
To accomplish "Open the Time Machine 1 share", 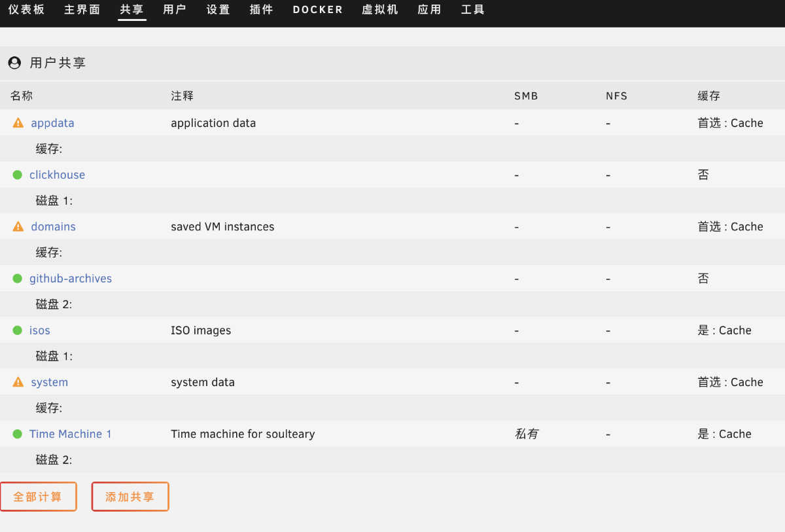I will (x=70, y=434).
